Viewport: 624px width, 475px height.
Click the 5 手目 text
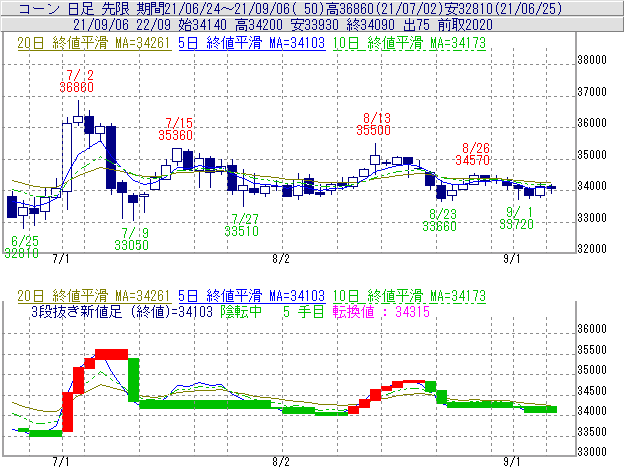(304, 311)
